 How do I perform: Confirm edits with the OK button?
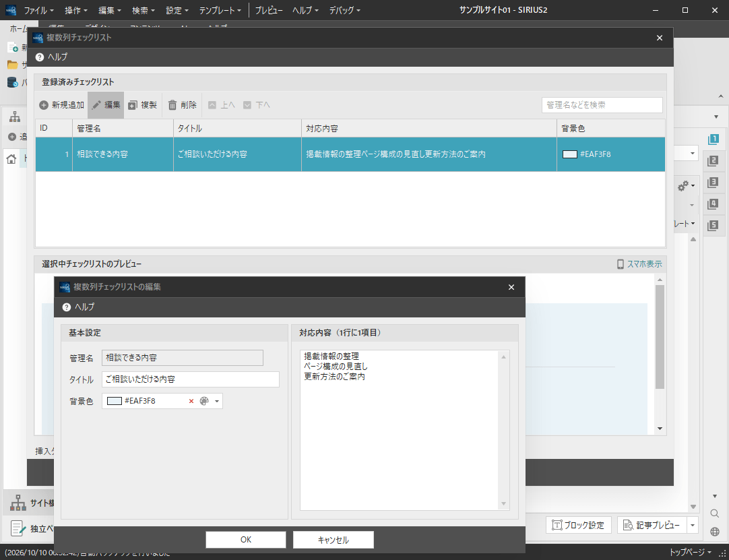tap(246, 540)
